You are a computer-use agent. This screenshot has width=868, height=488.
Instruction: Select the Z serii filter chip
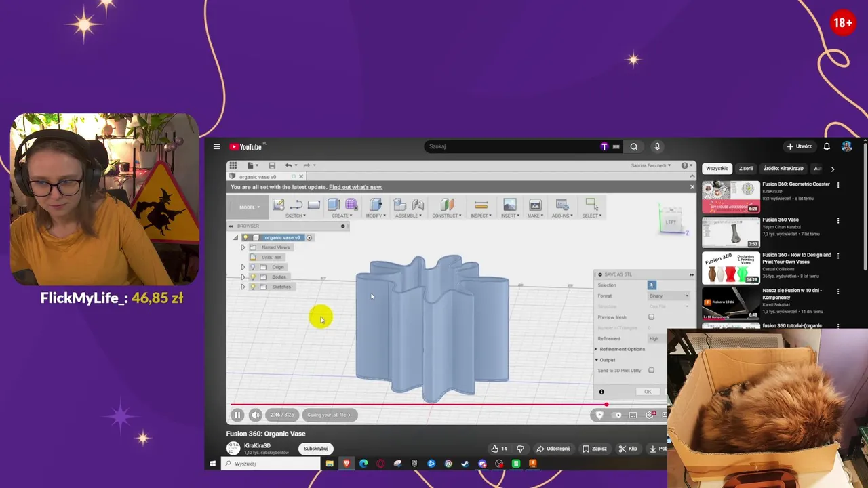[x=746, y=169]
